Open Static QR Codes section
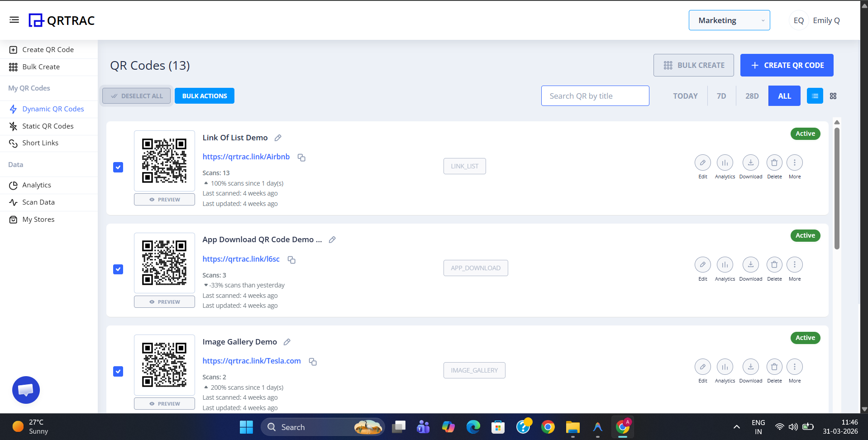Screen dimensions: 868x440 [x=48, y=126]
